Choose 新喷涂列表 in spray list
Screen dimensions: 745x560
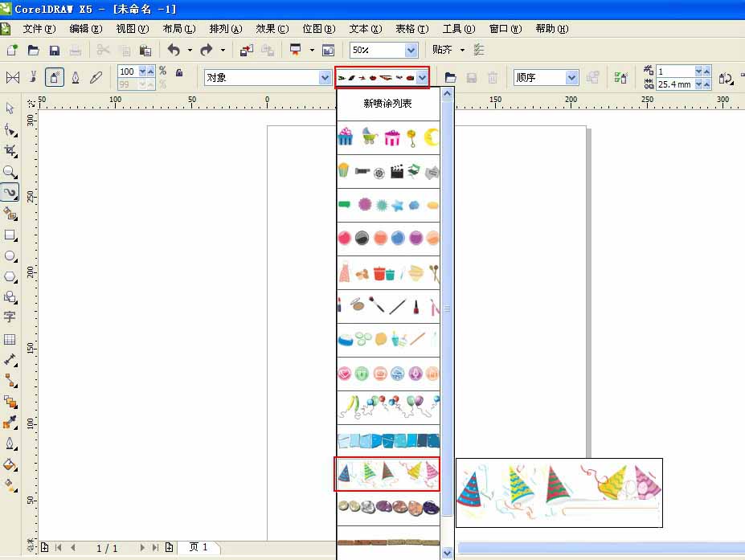tap(387, 104)
